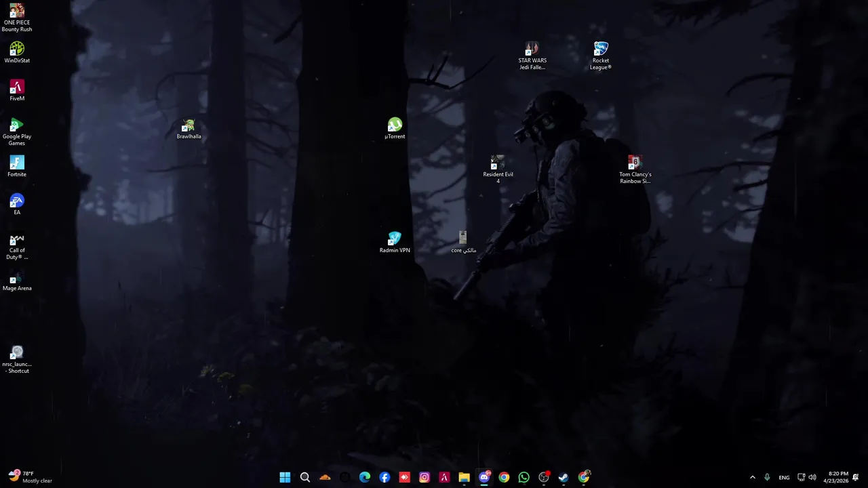Image resolution: width=868 pixels, height=488 pixels.
Task: Open the Chrome profile window next to Steam
Action: tap(584, 477)
